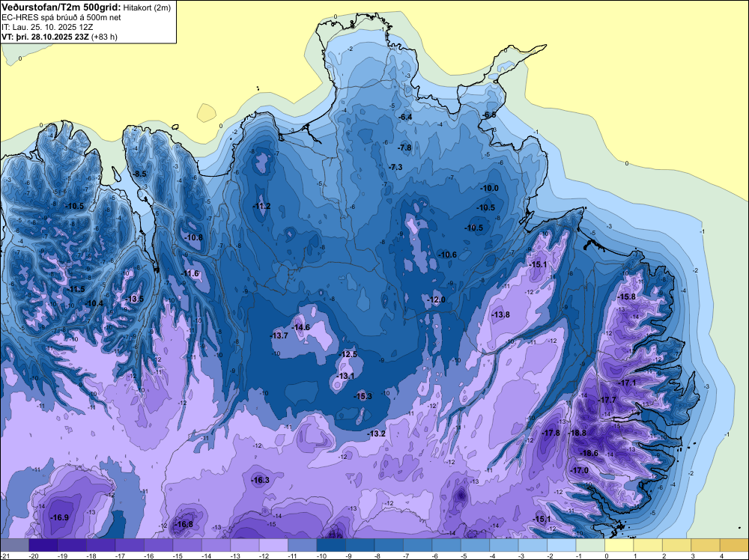Click the -8.5 temperature value
The width and height of the screenshot is (749, 560).
pos(140,174)
